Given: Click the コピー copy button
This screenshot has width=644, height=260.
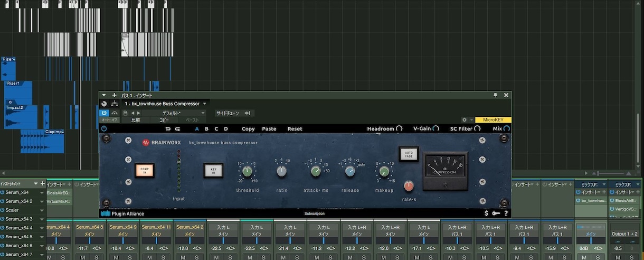Looking at the screenshot, I should [x=165, y=120].
